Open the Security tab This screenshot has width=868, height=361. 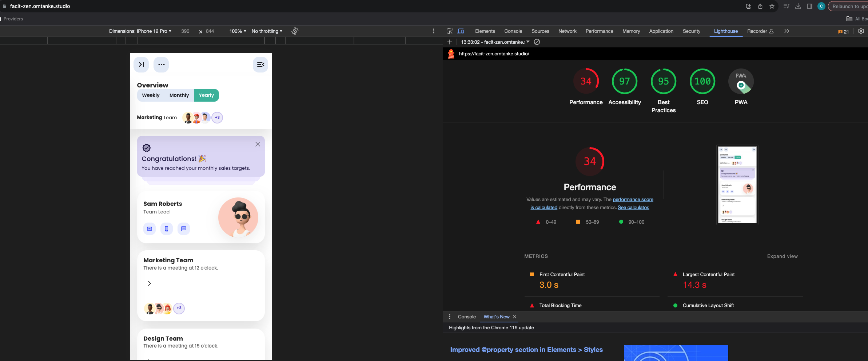point(691,31)
